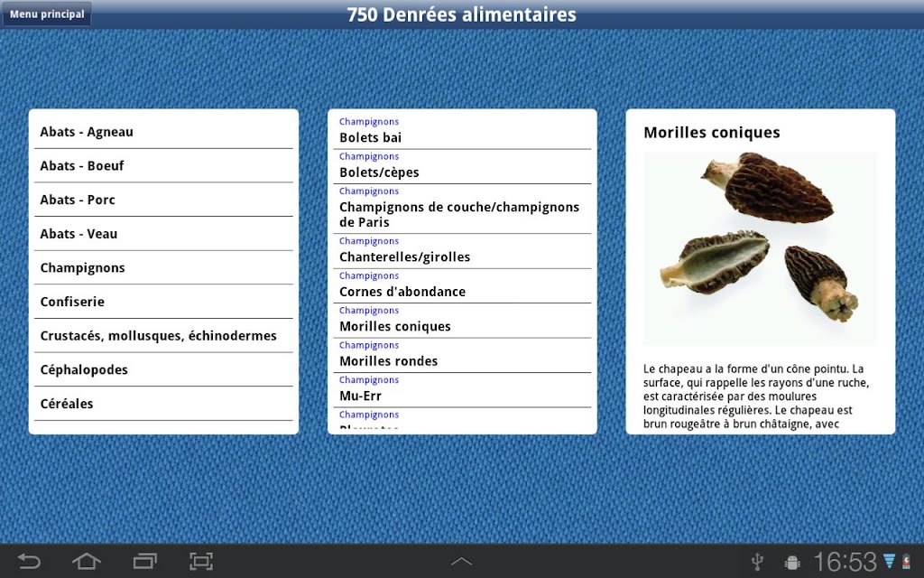Select the Céréales category
The image size is (924, 578).
(x=163, y=404)
